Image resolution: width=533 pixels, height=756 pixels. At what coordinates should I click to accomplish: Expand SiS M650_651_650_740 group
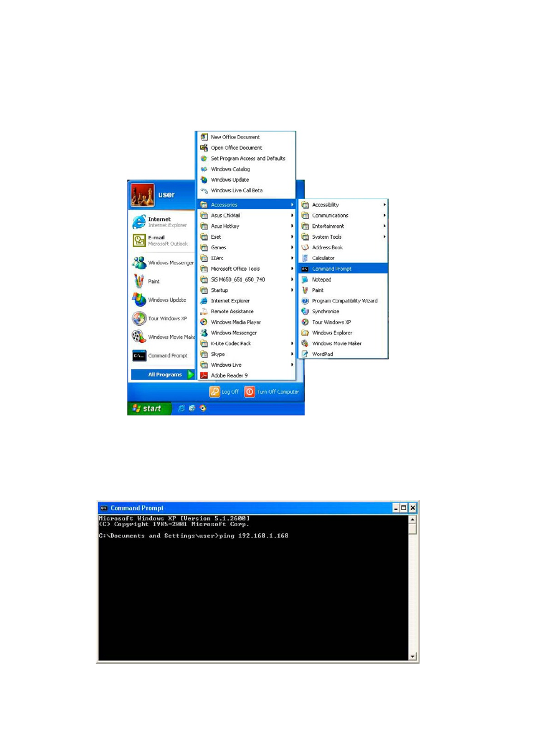(246, 280)
